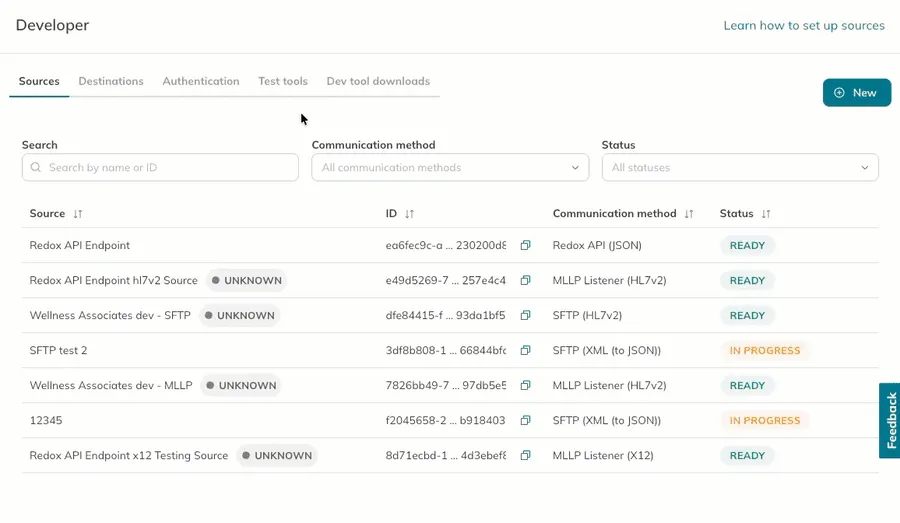Open Redox API Endpoint hl7v2 Source
The width and height of the screenshot is (900, 523).
pyautogui.click(x=114, y=280)
